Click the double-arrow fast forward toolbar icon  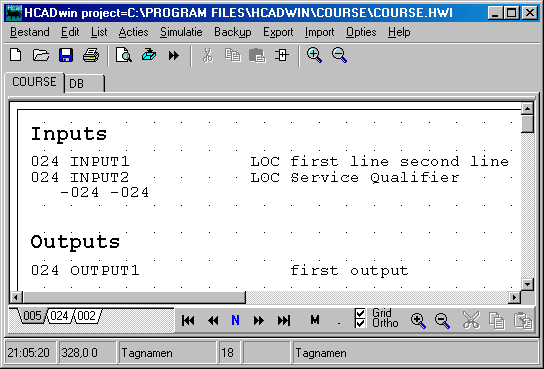coord(174,55)
